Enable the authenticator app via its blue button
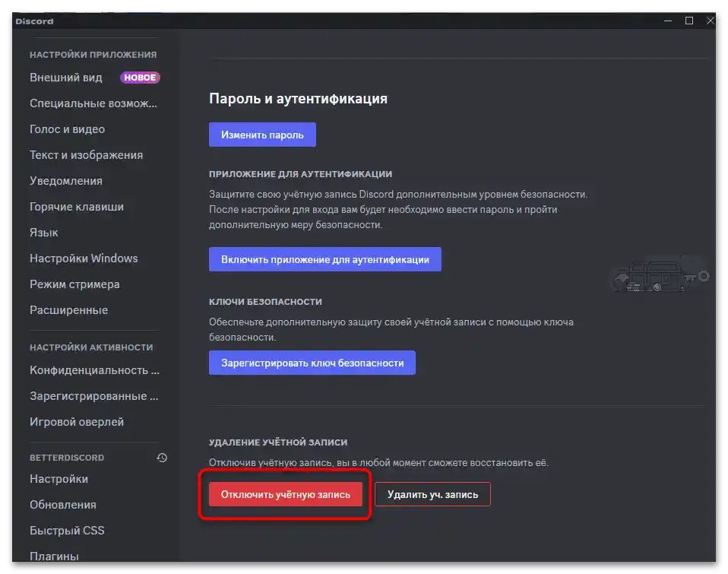The height and width of the screenshot is (574, 728). (x=325, y=258)
